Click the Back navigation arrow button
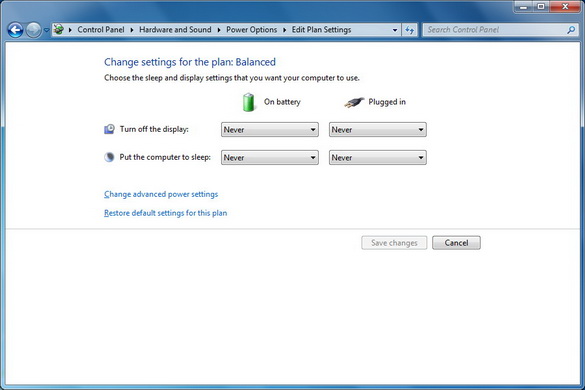Image resolution: width=585 pixels, height=390 pixels. (15, 30)
